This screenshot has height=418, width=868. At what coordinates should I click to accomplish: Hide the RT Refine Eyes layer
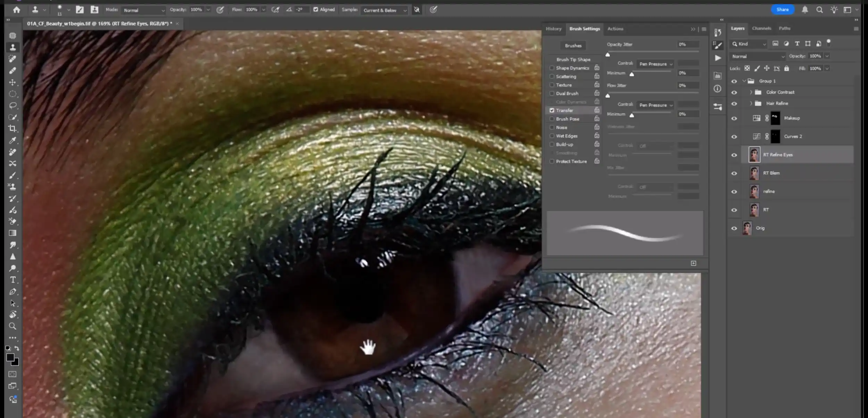point(734,155)
